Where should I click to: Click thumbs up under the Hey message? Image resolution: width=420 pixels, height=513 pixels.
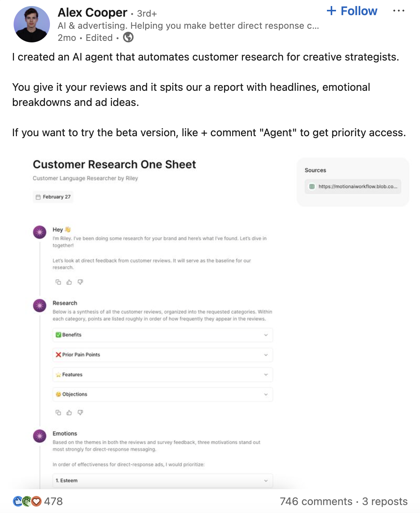(69, 282)
